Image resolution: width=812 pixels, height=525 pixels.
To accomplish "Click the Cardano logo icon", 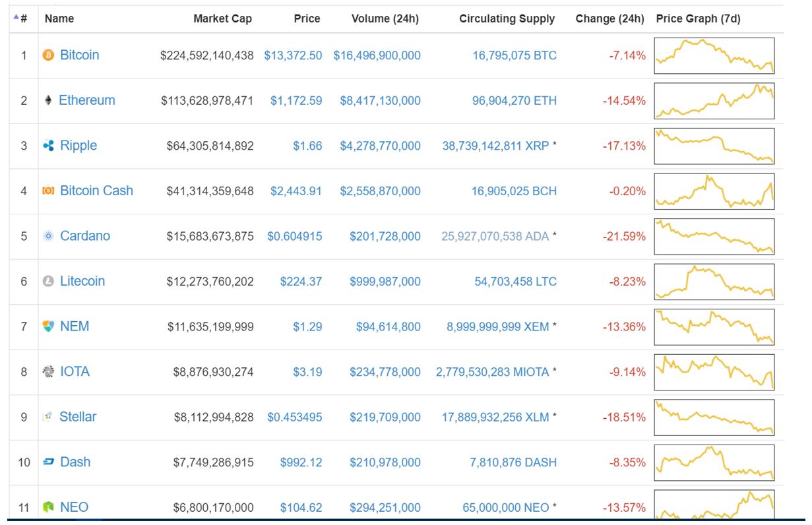I will (x=47, y=236).
